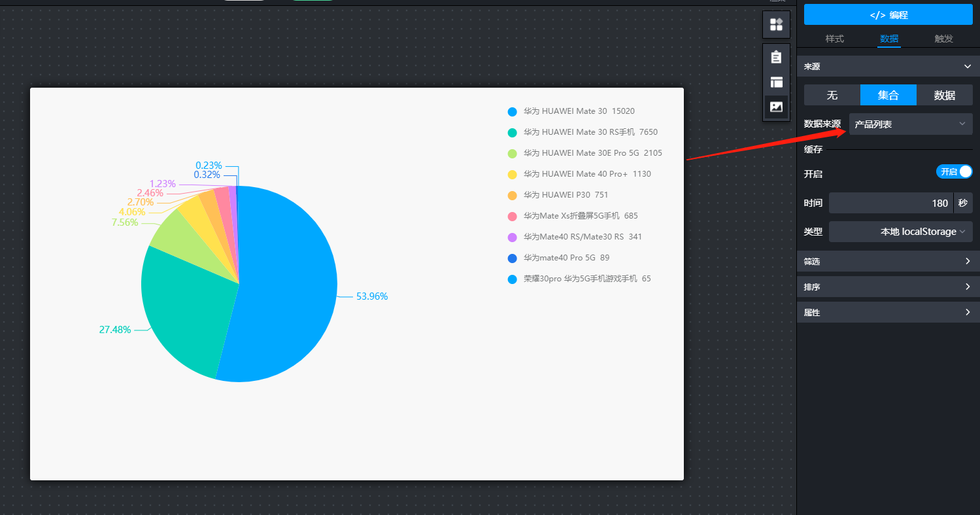Toggle legend item 荣耀30pro 华为5G手机游戏手机
The height and width of the screenshot is (515, 980).
(x=579, y=279)
